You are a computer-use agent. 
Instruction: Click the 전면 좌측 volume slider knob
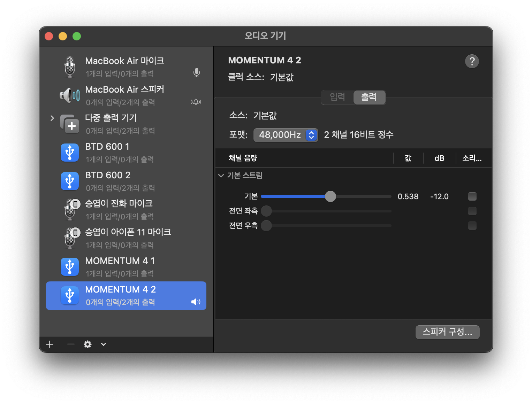[x=266, y=211]
